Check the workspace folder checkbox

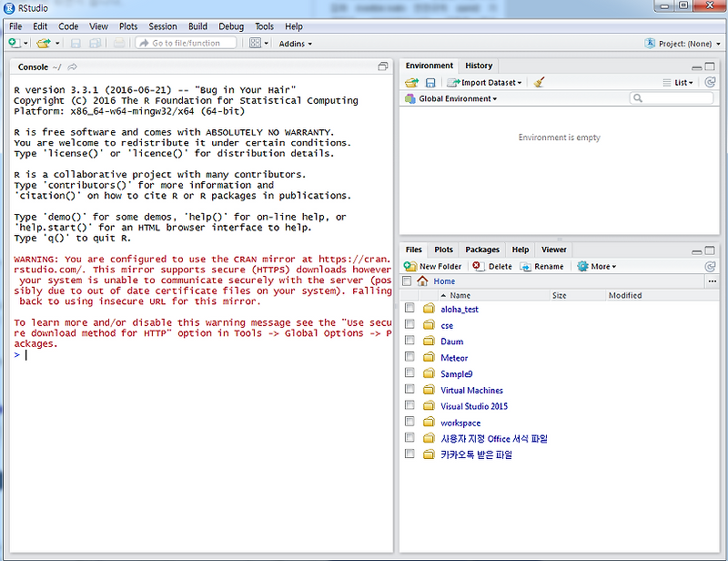pyautogui.click(x=409, y=421)
